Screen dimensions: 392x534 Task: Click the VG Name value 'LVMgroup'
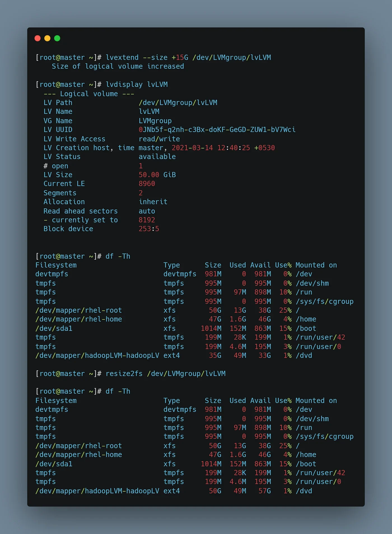(x=155, y=121)
